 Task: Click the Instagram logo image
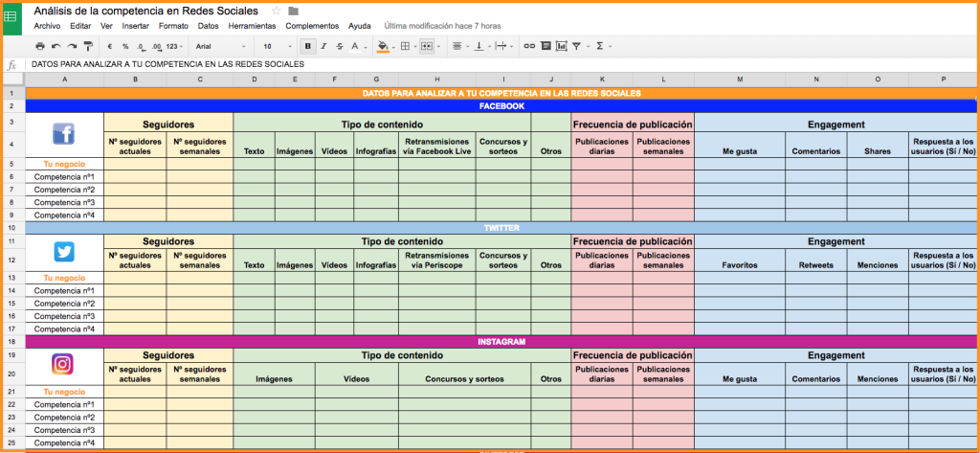(x=62, y=364)
